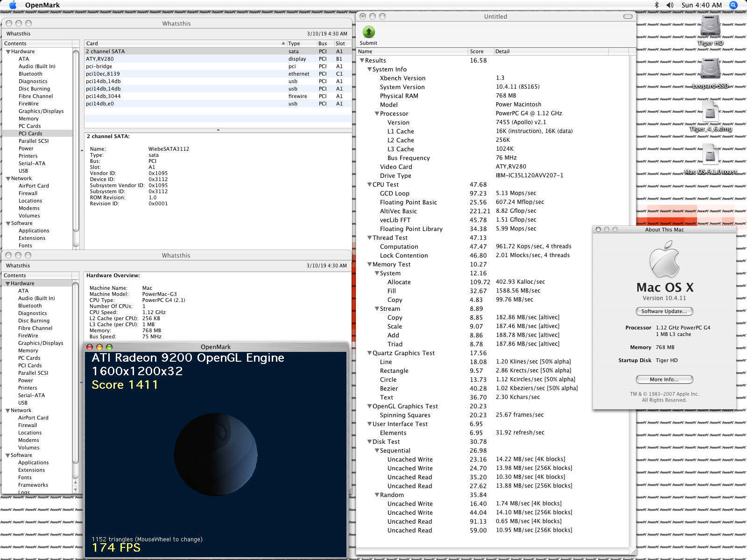Collapse the User Interface Test section
Viewport: 747px width, 560px height.
[x=369, y=424]
